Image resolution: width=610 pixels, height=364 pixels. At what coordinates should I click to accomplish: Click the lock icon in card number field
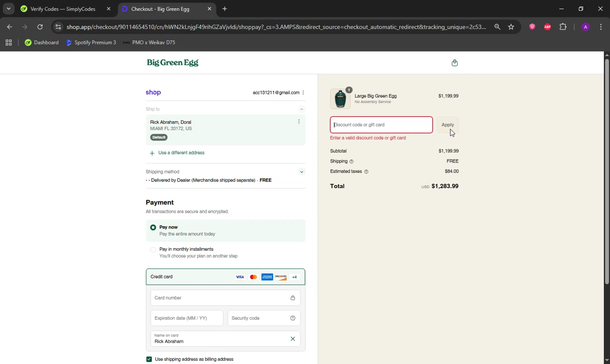click(293, 298)
